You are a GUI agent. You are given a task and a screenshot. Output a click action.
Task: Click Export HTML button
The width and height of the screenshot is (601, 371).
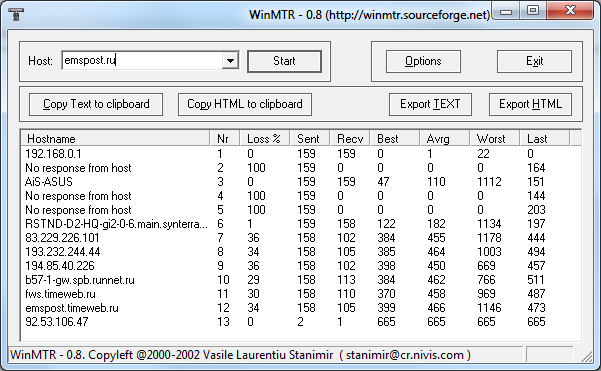click(x=530, y=104)
